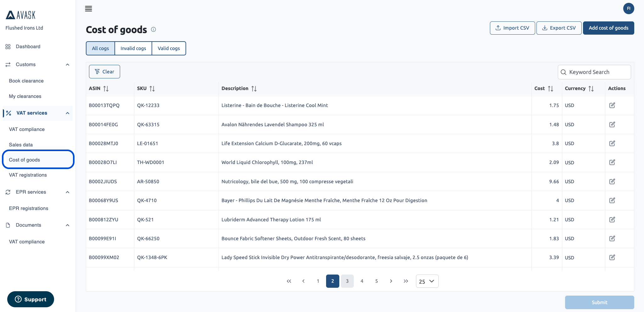Select page 2 in pagination
This screenshot has height=312, width=644.
tap(333, 281)
